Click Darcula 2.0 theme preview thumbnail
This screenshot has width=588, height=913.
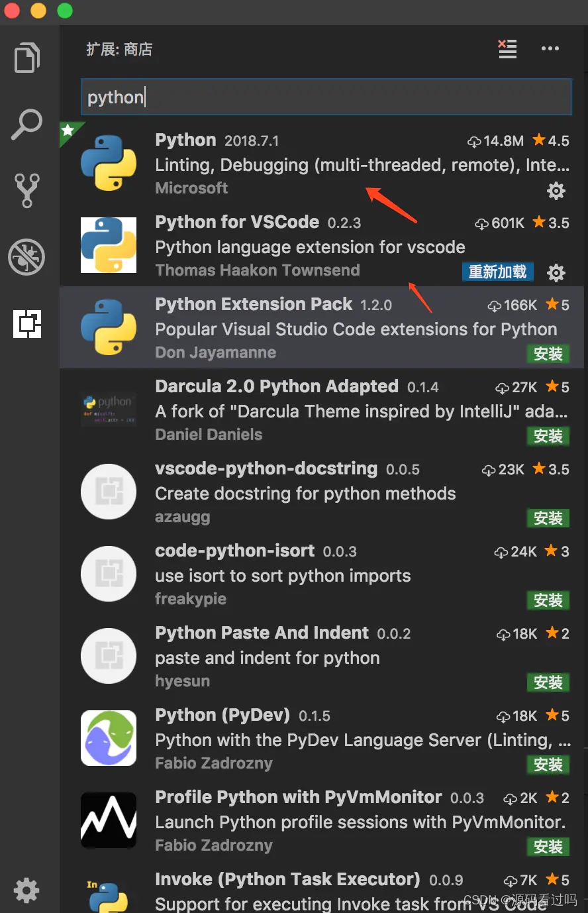[x=109, y=409]
